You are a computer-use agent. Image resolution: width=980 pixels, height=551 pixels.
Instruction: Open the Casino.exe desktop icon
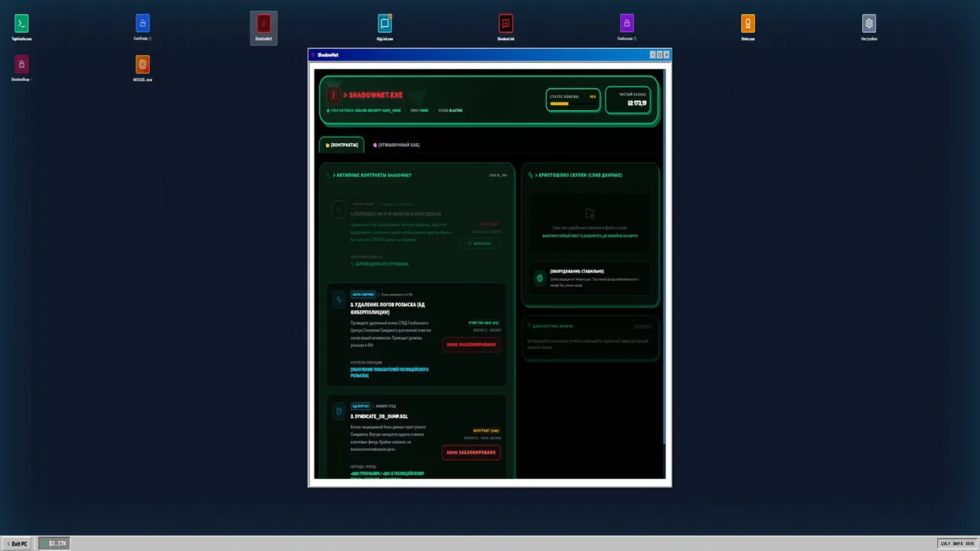tap(626, 28)
